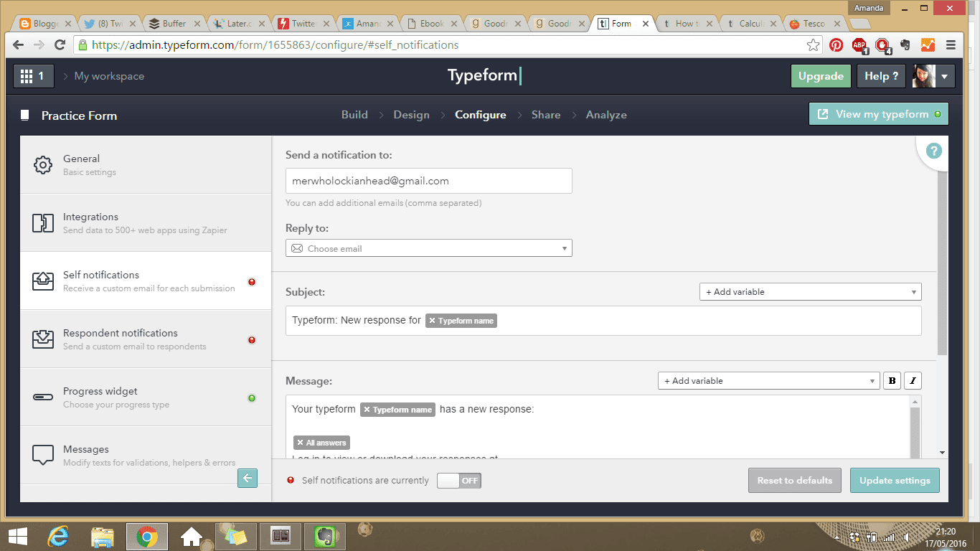Click the Help ? button
Screen dimensions: 980x551
click(x=881, y=76)
